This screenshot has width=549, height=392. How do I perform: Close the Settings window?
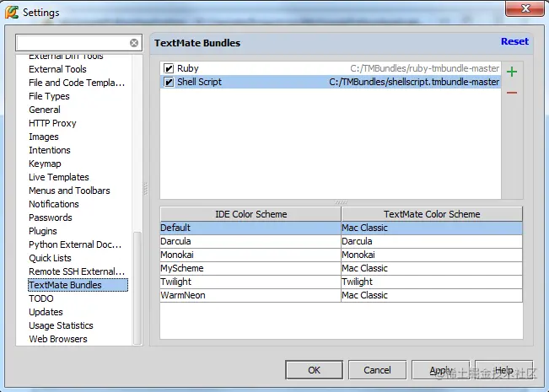[525, 8]
